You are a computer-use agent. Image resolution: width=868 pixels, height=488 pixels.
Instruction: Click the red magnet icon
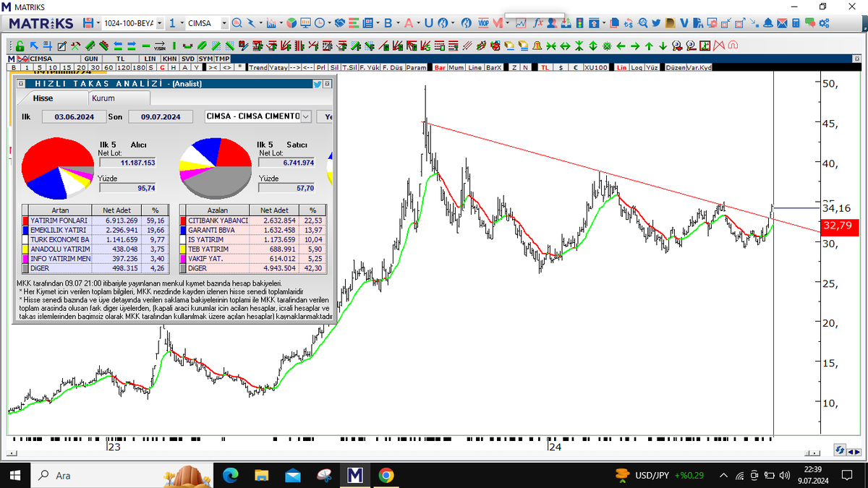pyautogui.click(x=733, y=46)
